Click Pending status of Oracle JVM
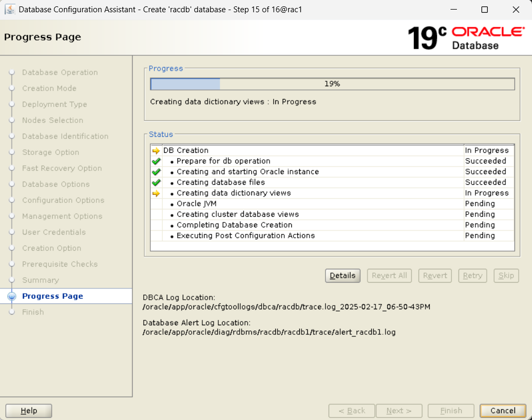 [x=480, y=204]
